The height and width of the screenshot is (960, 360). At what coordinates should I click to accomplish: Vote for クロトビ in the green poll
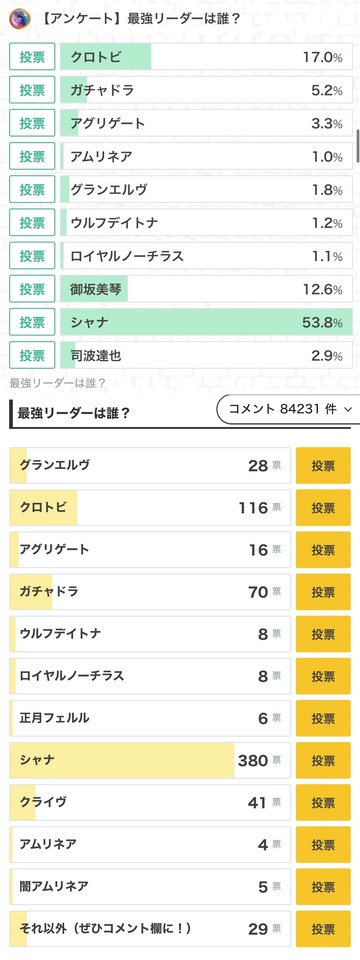(x=32, y=57)
